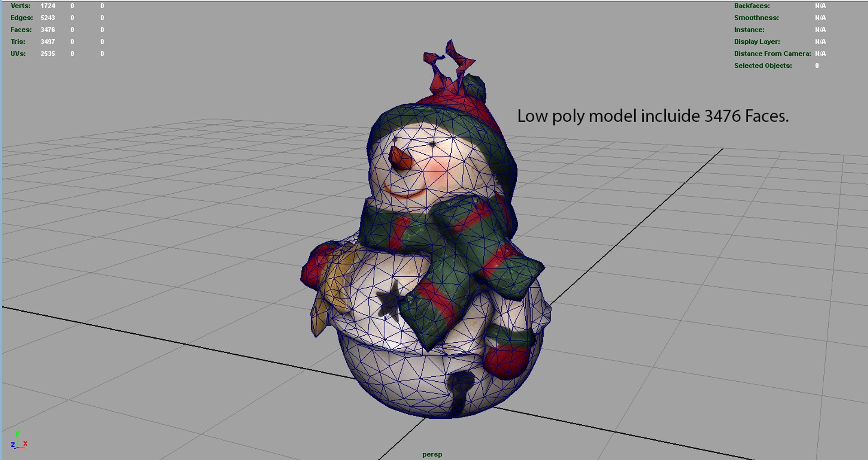
Task: Click the Verts: label in the HUD
Action: tap(20, 6)
